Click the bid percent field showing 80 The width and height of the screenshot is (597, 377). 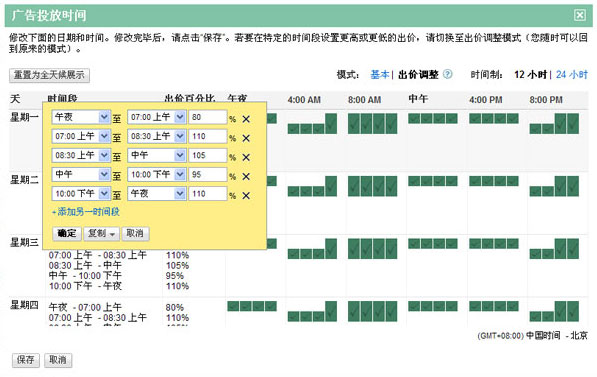tap(208, 117)
